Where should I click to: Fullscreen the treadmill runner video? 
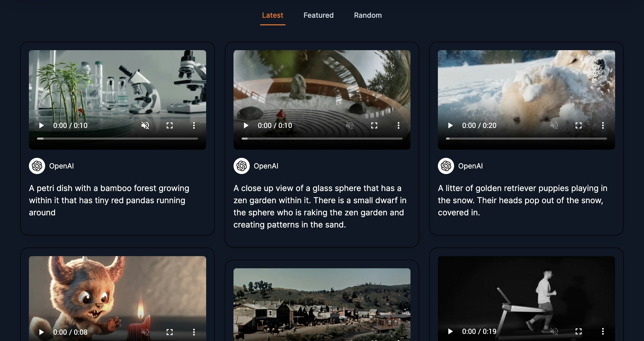(579, 331)
